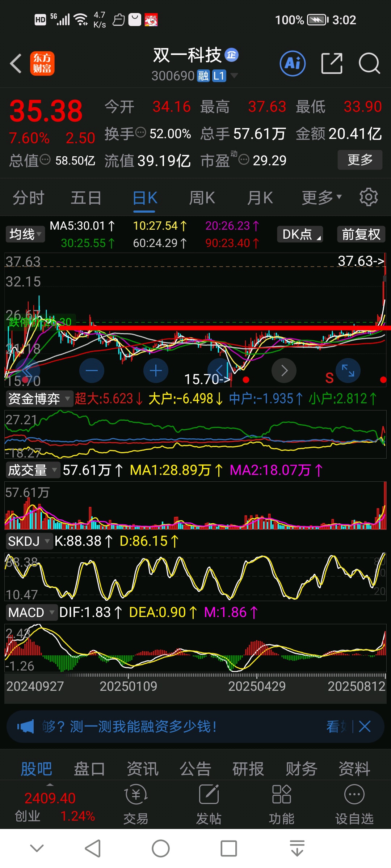391x868 pixels.
Task: Tap the S sell marker on chart
Action: pyautogui.click(x=329, y=378)
